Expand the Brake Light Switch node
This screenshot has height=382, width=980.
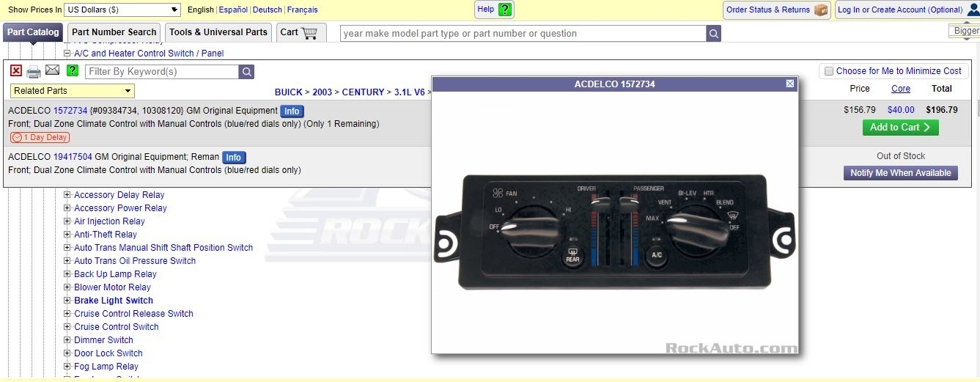(x=67, y=301)
